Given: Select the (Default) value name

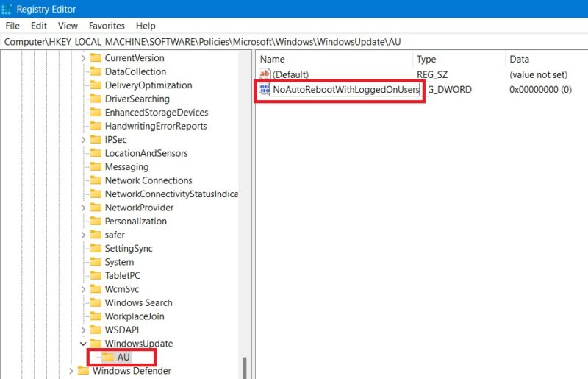Looking at the screenshot, I should coord(290,74).
